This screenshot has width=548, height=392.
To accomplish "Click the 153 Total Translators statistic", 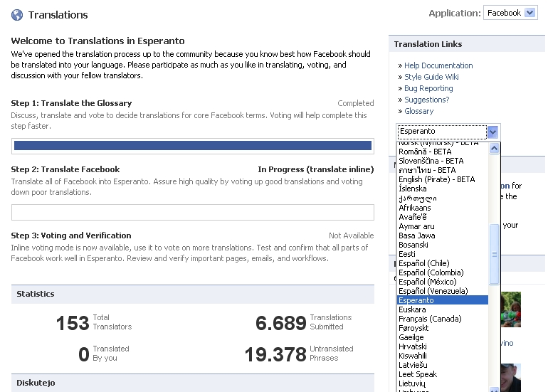I will click(x=94, y=322).
